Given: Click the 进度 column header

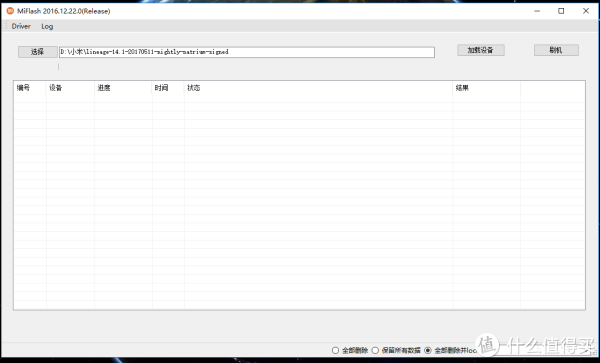Looking at the screenshot, I should (x=123, y=88).
